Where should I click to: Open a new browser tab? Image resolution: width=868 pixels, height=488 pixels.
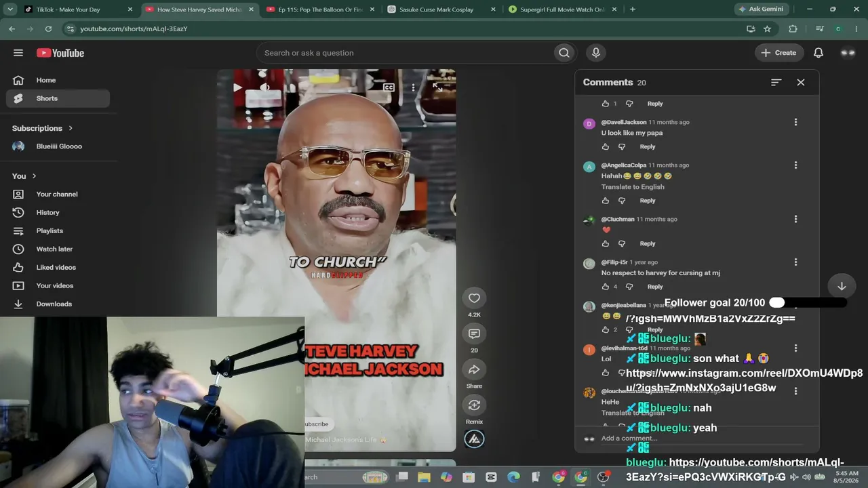click(633, 9)
